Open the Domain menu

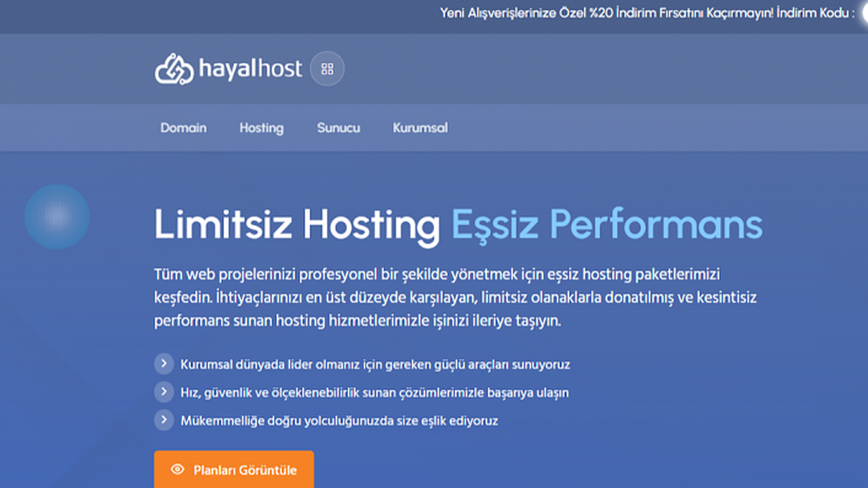click(183, 127)
